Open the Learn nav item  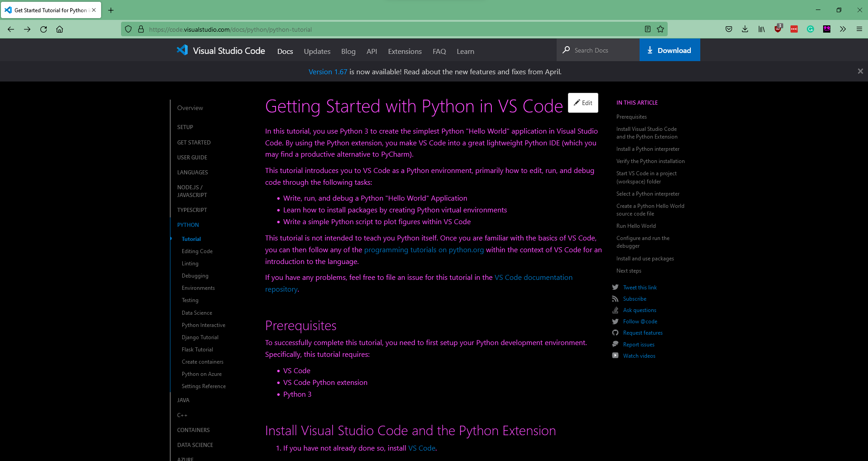[x=466, y=51]
